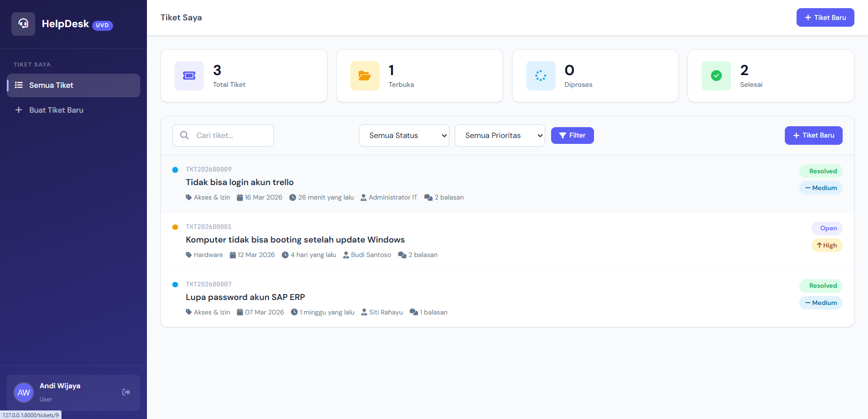
Task: Click the Tiket Baru button in top header
Action: (x=825, y=17)
